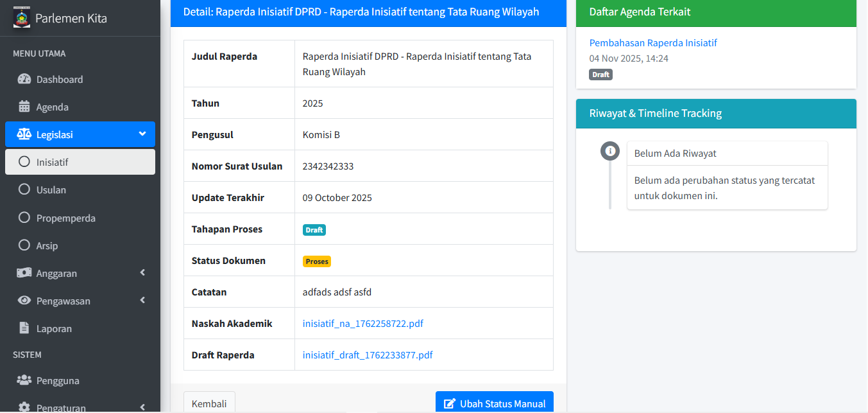
Task: Click the yellow Proses status badge
Action: [x=317, y=261]
